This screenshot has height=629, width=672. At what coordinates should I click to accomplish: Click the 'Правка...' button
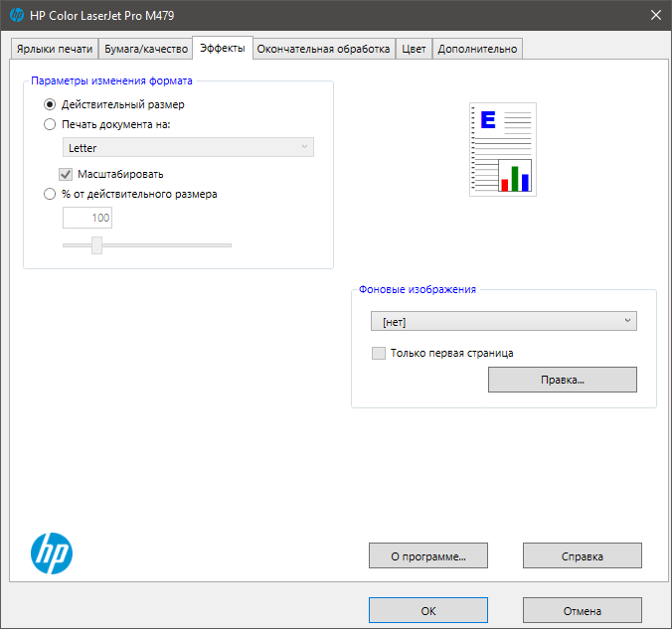tap(563, 380)
